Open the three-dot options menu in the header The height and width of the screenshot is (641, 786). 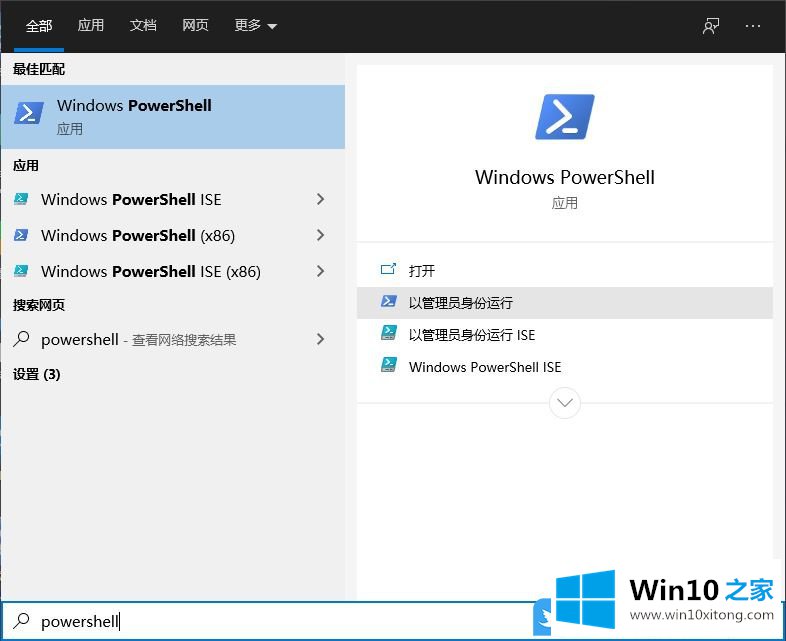pos(753,26)
